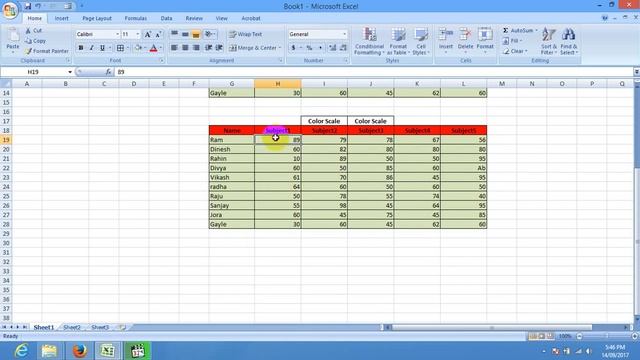Screen dimensions: 640x360
Task: Open the font size dropdown
Action: (x=138, y=34)
